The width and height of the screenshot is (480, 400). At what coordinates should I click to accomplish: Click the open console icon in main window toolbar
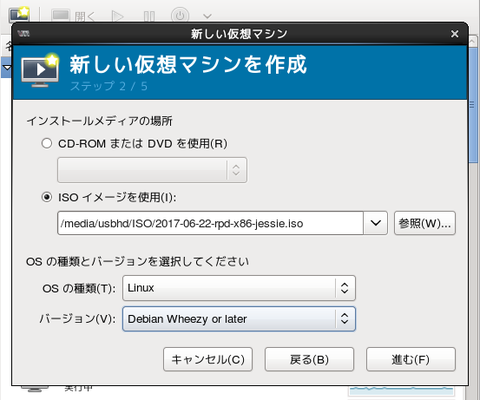[61, 15]
